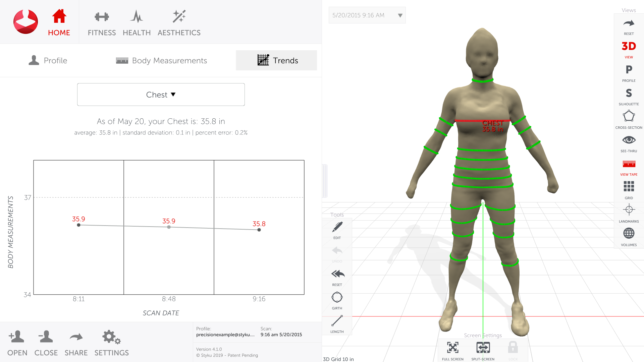Open Cross-Section view
The width and height of the screenshot is (644, 362).
[x=629, y=117]
